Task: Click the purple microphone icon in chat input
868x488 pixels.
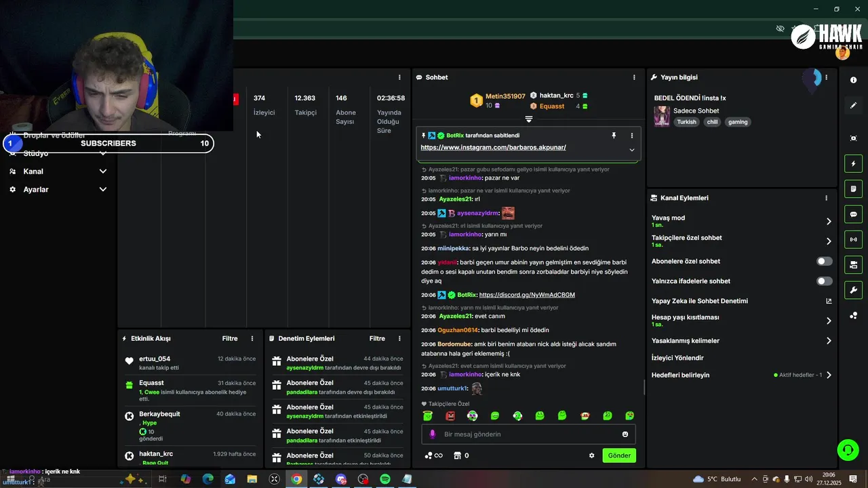Action: 433,434
